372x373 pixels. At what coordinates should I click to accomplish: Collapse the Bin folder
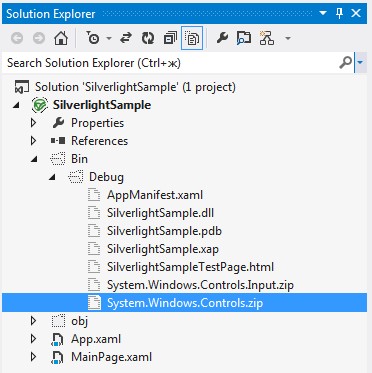[x=34, y=160]
